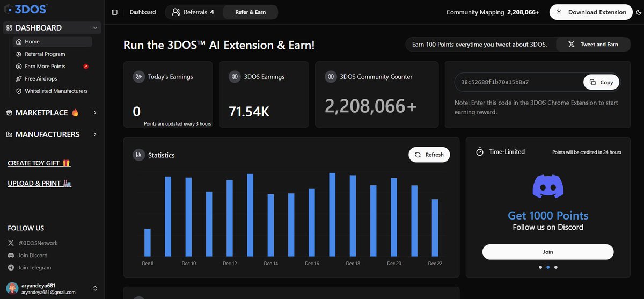Image resolution: width=644 pixels, height=299 pixels.
Task: Click the Earn More Points coin icon
Action: [19, 66]
